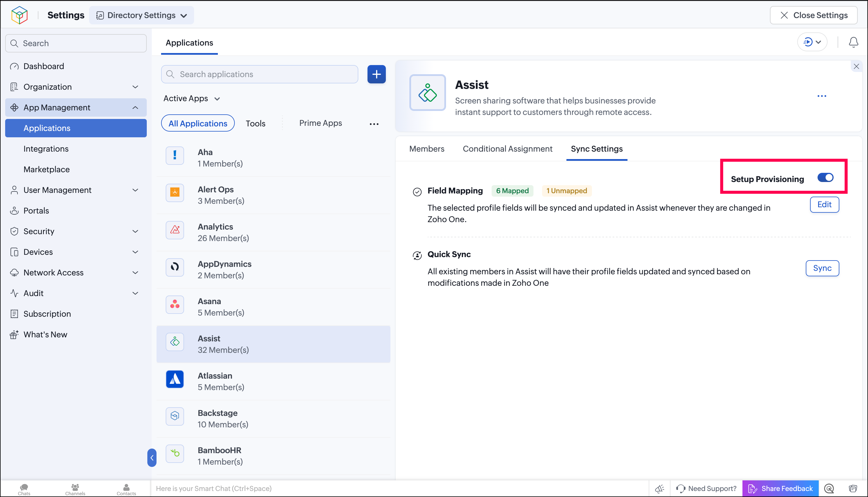This screenshot has width=868, height=497.
Task: Click the 1 Unmapped badge
Action: 567,191
